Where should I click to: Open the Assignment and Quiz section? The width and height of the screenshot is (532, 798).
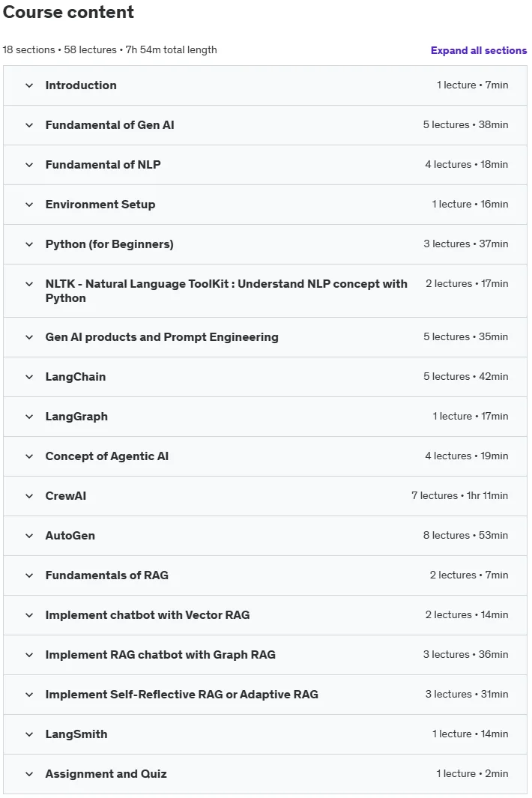(x=106, y=773)
